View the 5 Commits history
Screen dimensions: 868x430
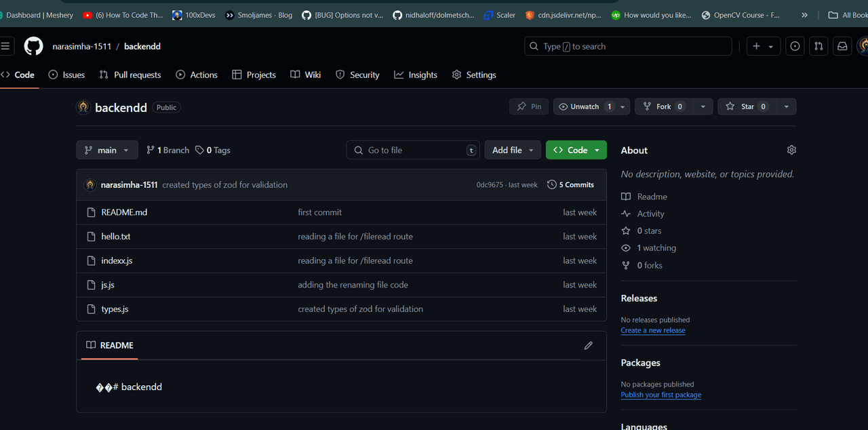coord(570,184)
